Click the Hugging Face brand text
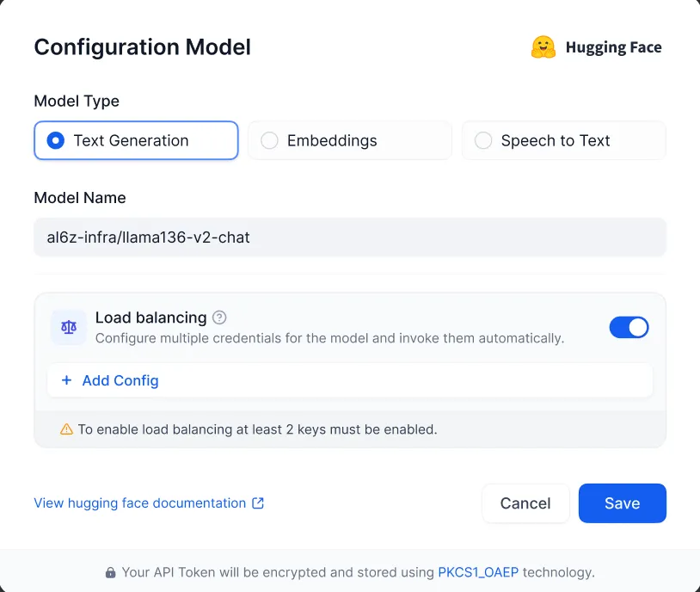 613,47
